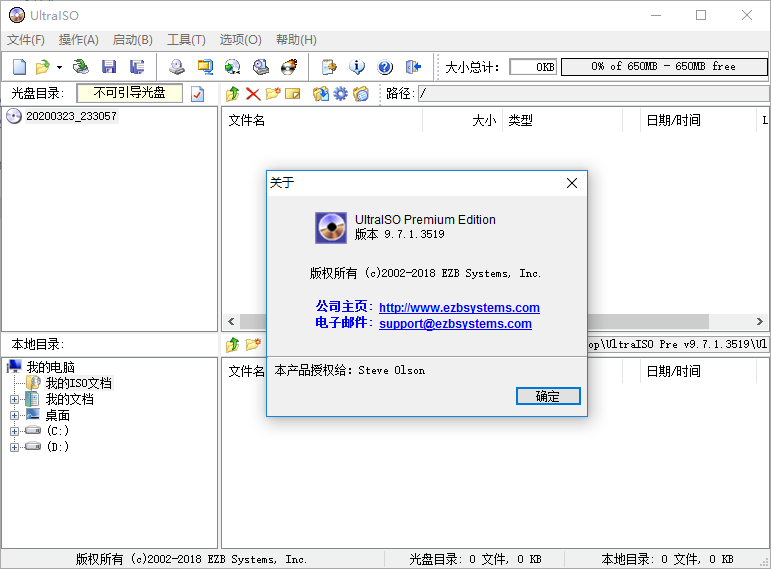Click the question mark help icon
The height and width of the screenshot is (569, 771).
pos(385,67)
